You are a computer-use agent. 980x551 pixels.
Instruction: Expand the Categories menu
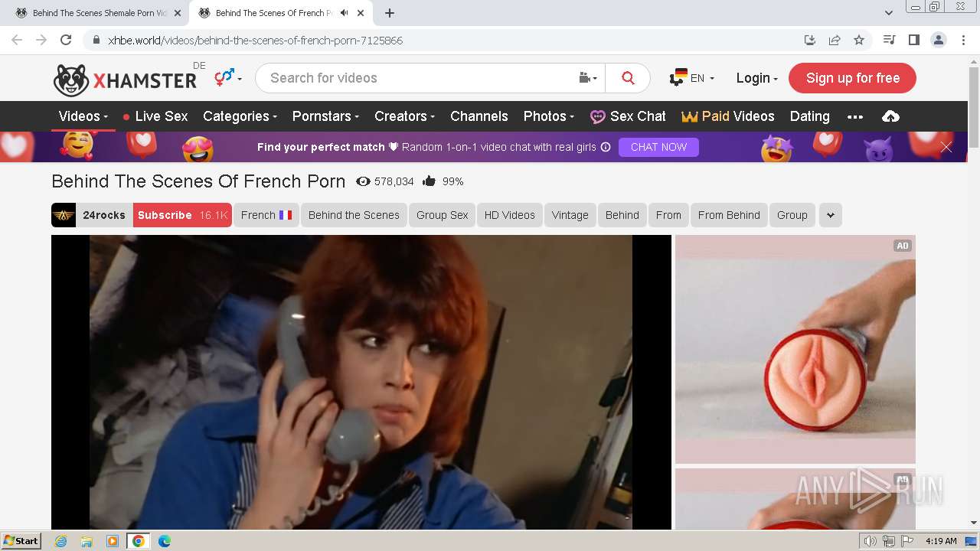pyautogui.click(x=240, y=116)
